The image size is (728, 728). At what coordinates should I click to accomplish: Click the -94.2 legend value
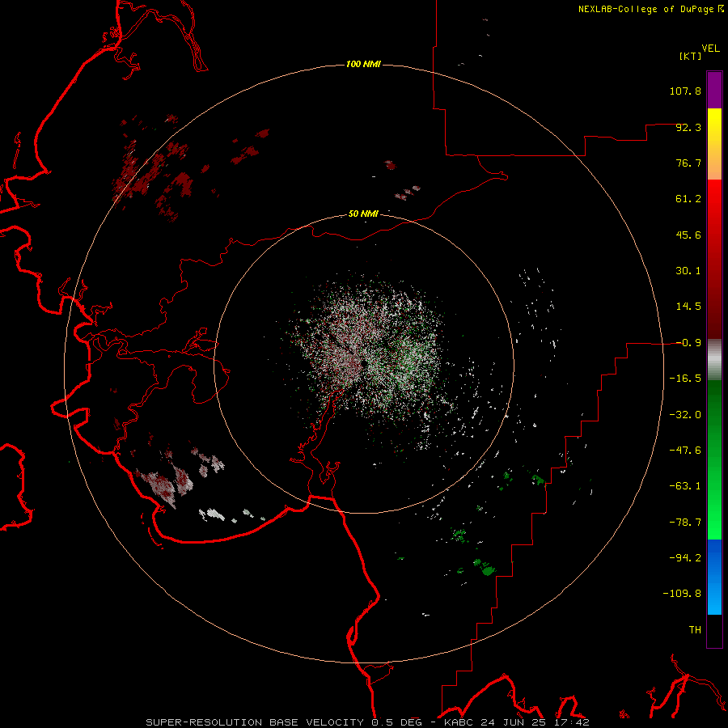(685, 558)
